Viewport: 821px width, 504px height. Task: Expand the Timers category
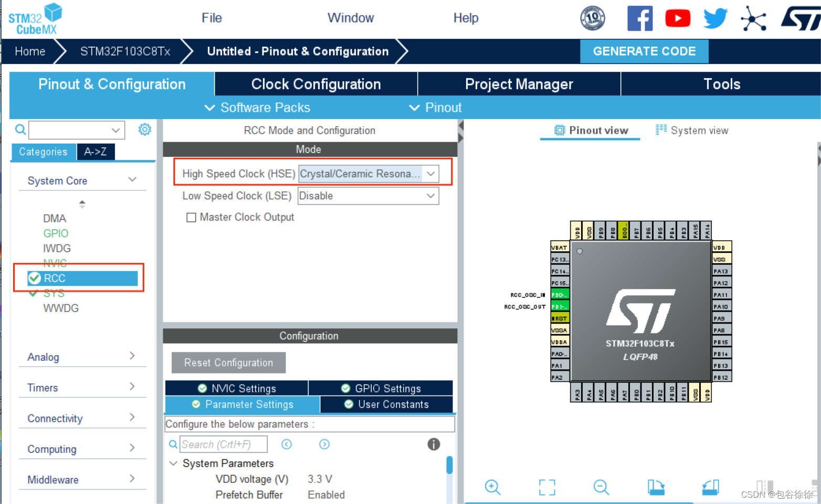(x=82, y=388)
